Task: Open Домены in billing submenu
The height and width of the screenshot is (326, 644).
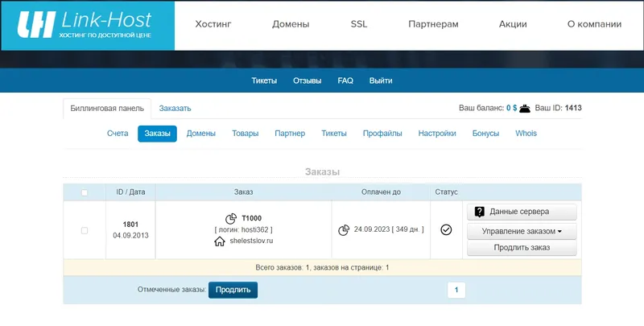Action: coord(200,134)
